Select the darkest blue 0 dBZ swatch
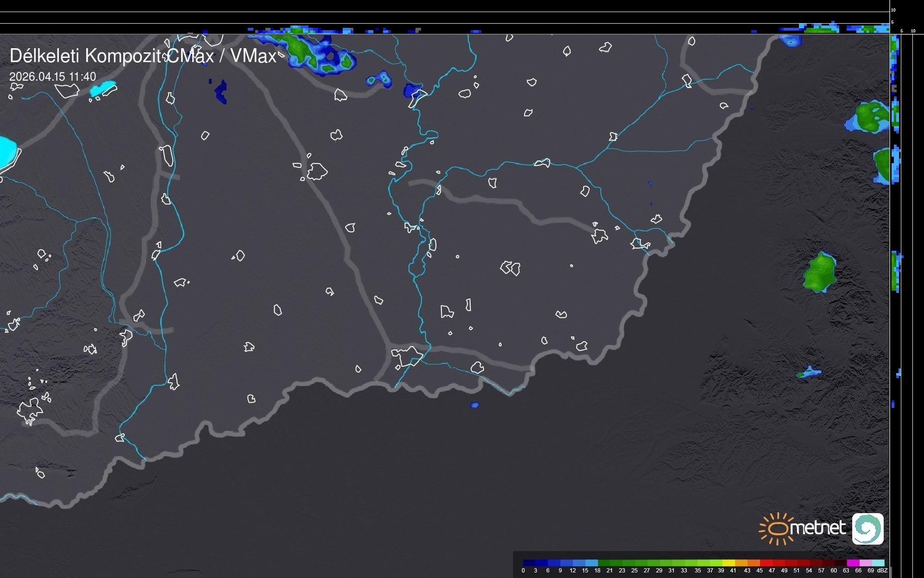This screenshot has height=578, width=924. (529, 563)
